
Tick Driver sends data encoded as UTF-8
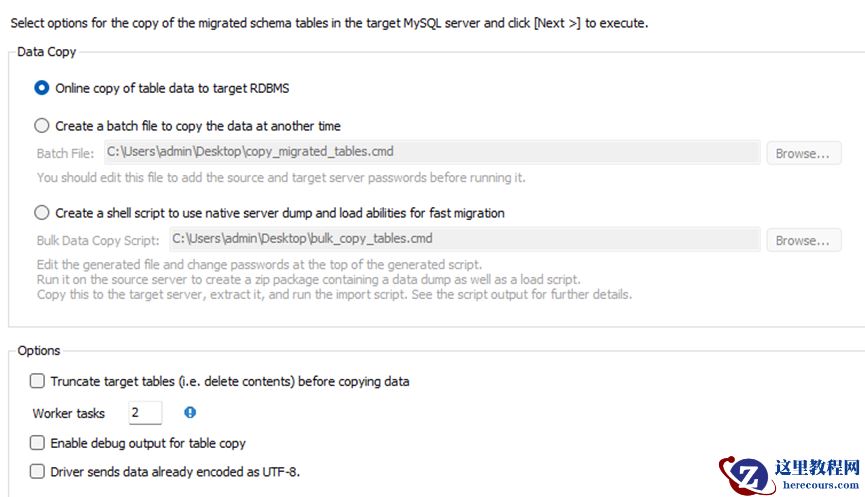(38, 471)
